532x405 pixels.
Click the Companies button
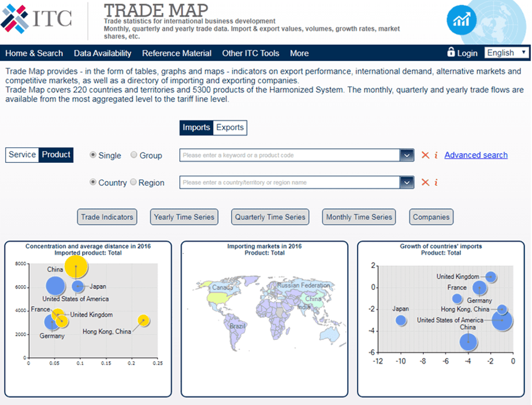(x=431, y=217)
